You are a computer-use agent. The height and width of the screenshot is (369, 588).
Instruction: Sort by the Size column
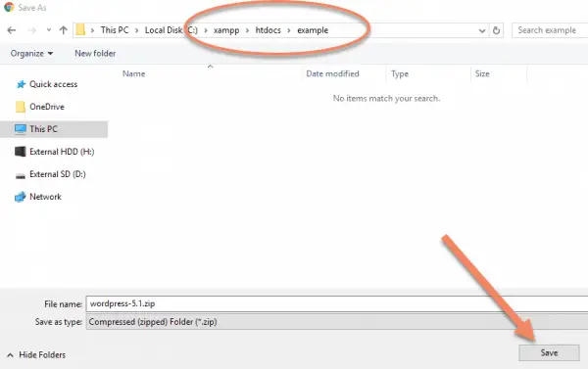point(482,73)
